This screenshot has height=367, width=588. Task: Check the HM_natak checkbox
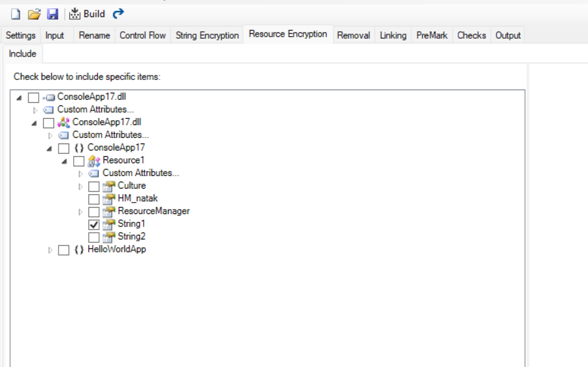point(93,199)
